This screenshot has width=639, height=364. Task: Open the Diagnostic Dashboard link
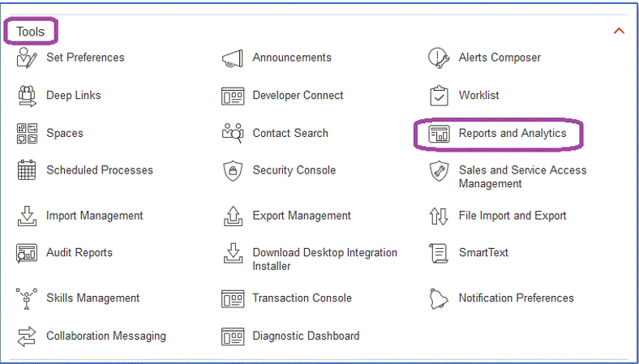pos(306,336)
